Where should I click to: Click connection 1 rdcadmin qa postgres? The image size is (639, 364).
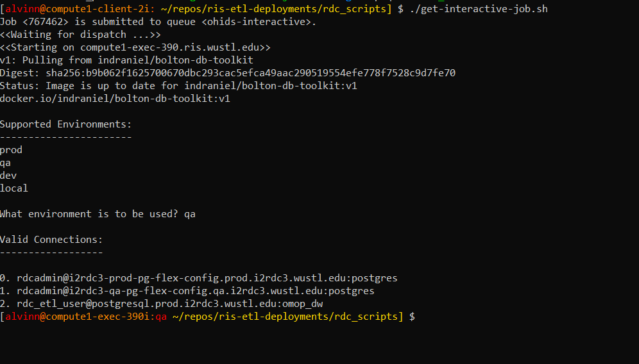187,291
